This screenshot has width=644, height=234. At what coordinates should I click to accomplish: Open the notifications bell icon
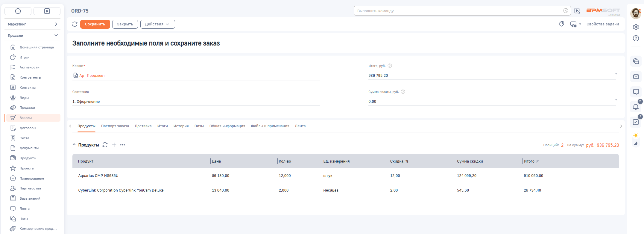(636, 107)
